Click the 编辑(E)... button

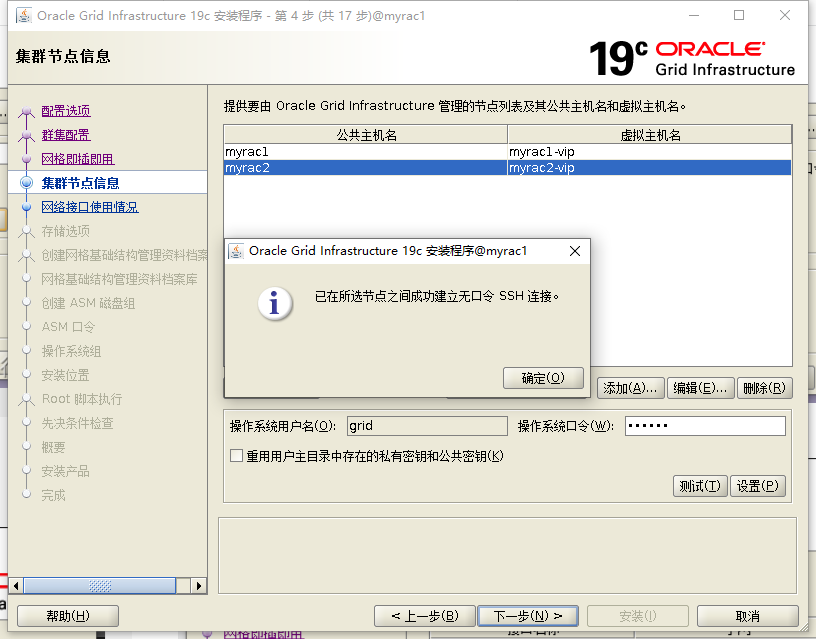click(x=700, y=388)
